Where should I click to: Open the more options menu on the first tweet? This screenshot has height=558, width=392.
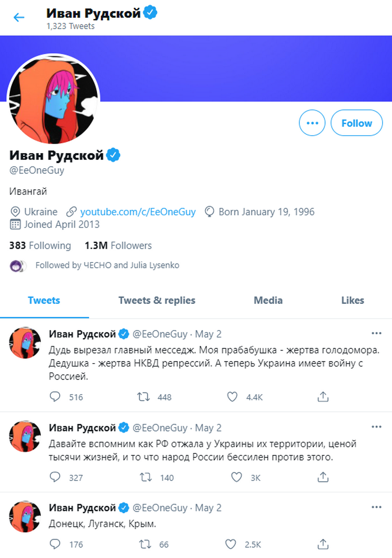coord(376,333)
